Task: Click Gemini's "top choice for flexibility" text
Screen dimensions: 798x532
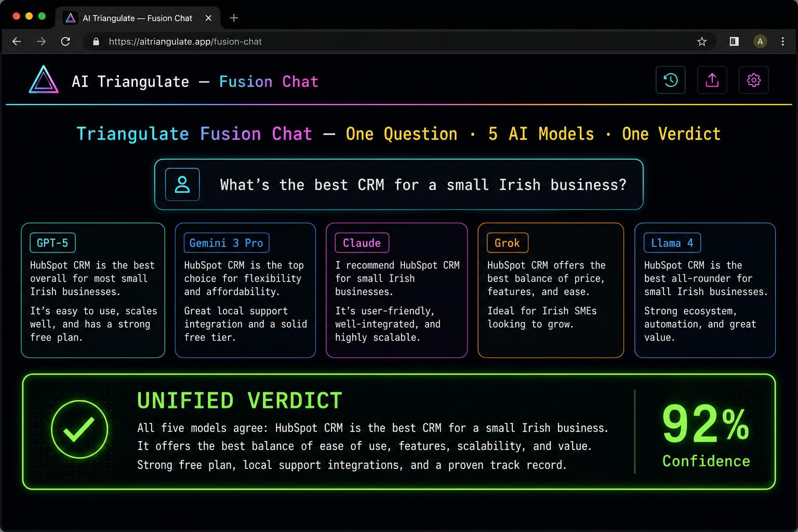Action: pos(244,272)
